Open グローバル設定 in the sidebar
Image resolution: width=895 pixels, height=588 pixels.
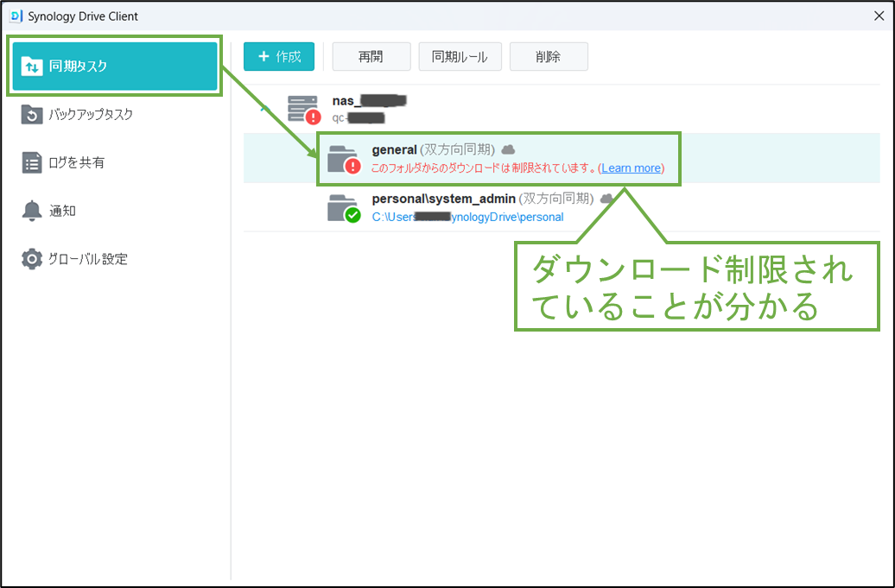[115, 259]
